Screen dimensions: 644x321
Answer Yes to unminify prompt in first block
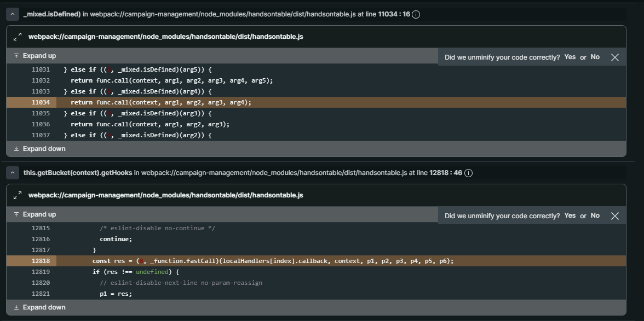coord(570,57)
